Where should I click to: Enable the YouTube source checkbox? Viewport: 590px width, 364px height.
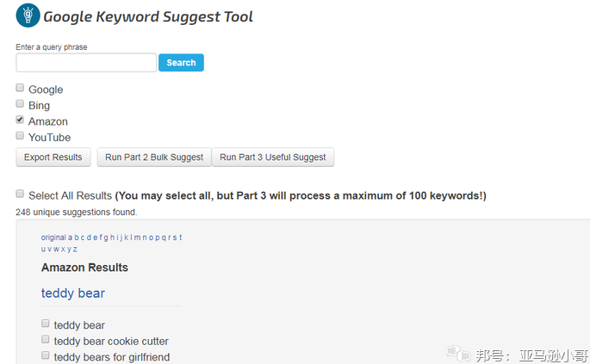coord(20,136)
